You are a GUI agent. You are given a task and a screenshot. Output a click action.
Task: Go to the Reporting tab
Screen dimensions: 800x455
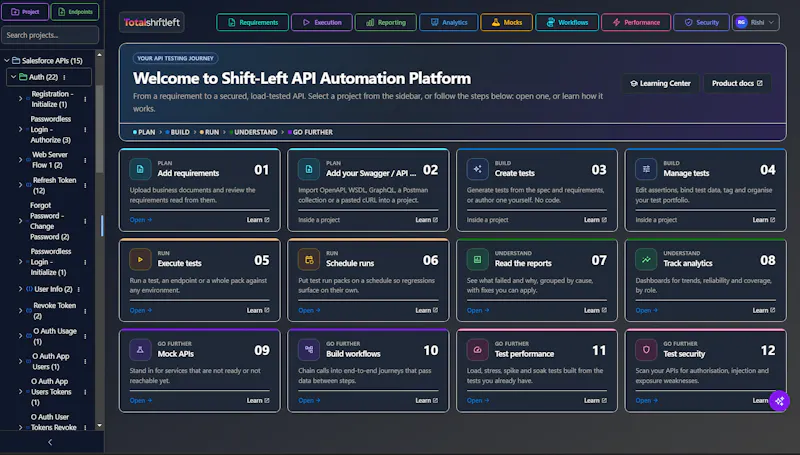(385, 22)
